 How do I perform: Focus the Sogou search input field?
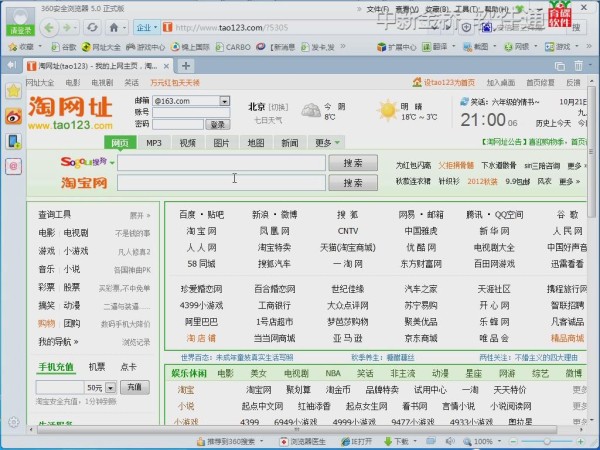click(221, 163)
